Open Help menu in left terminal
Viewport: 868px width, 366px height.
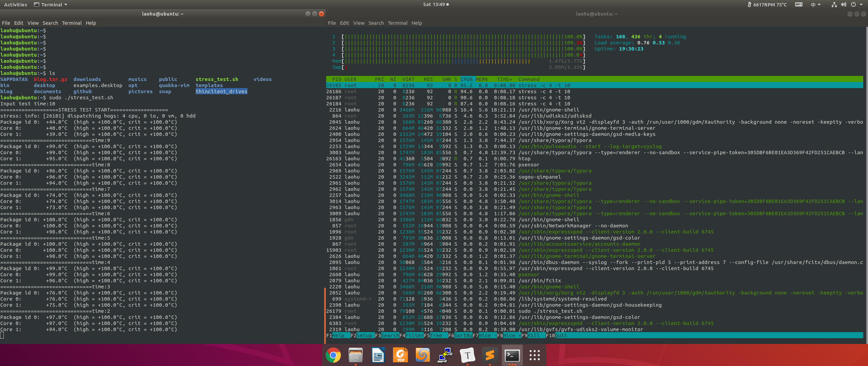point(91,23)
